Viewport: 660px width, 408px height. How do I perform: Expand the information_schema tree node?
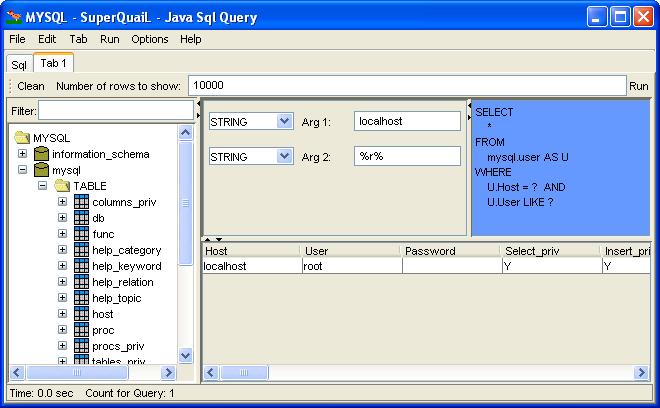click(23, 154)
